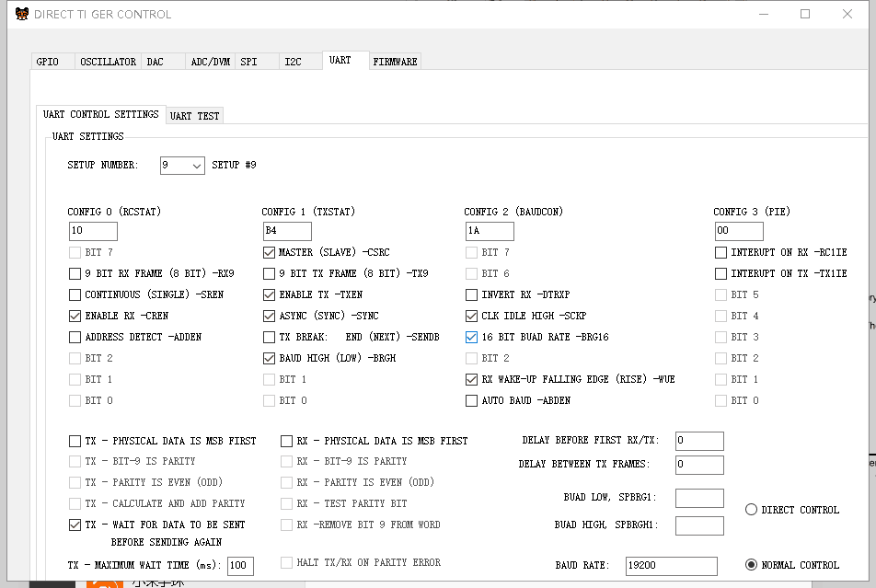Viewport: 876px width, 588px height.
Task: Enable 9 BIT TX FRAME -TX9
Action: (270, 273)
